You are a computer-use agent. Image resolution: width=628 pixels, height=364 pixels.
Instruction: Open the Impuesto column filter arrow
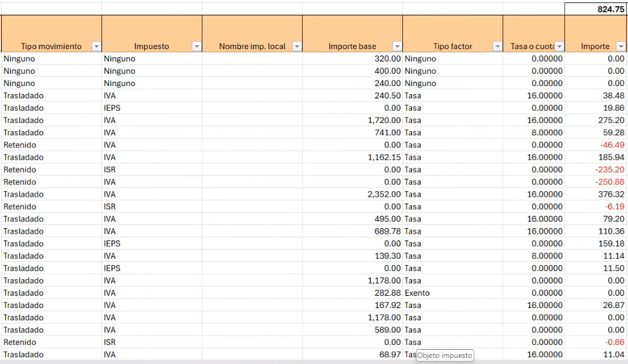click(196, 47)
